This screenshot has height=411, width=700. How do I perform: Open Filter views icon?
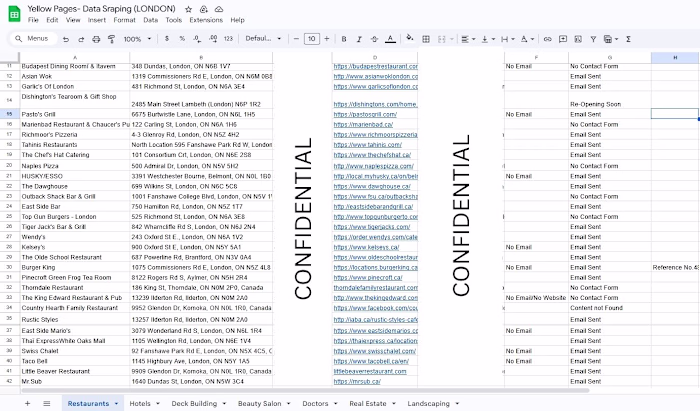pyautogui.click(x=611, y=39)
